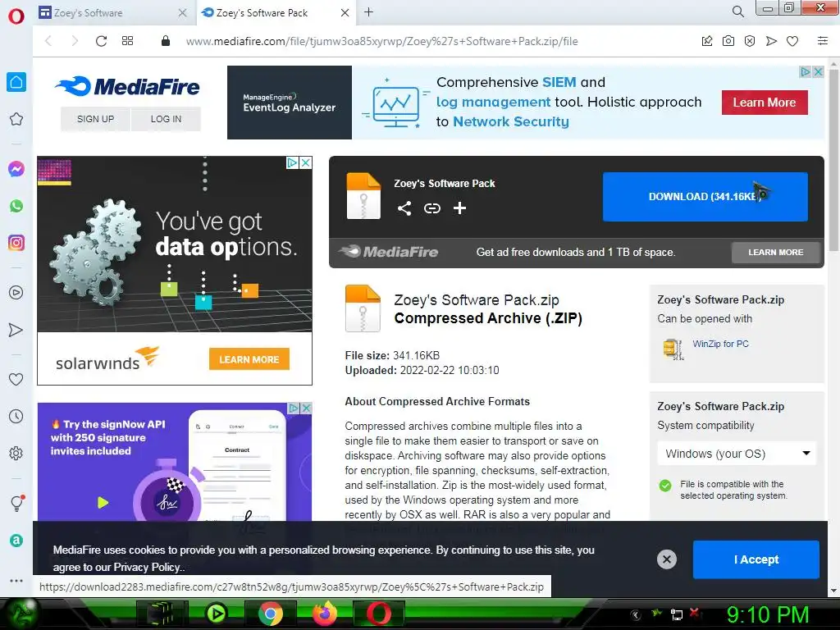Screen dimensions: 840x630
Task: Click Opera icon on taskbar
Action: (x=379, y=614)
